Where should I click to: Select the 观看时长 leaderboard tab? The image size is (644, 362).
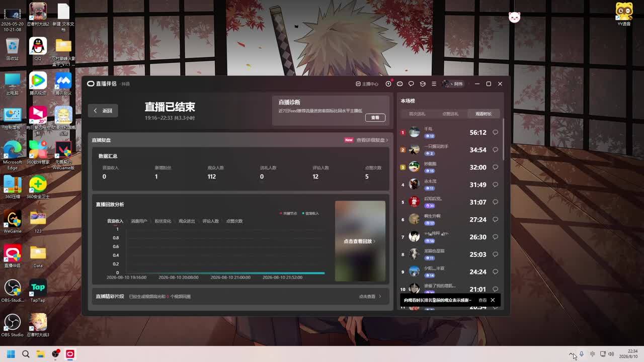tap(484, 114)
